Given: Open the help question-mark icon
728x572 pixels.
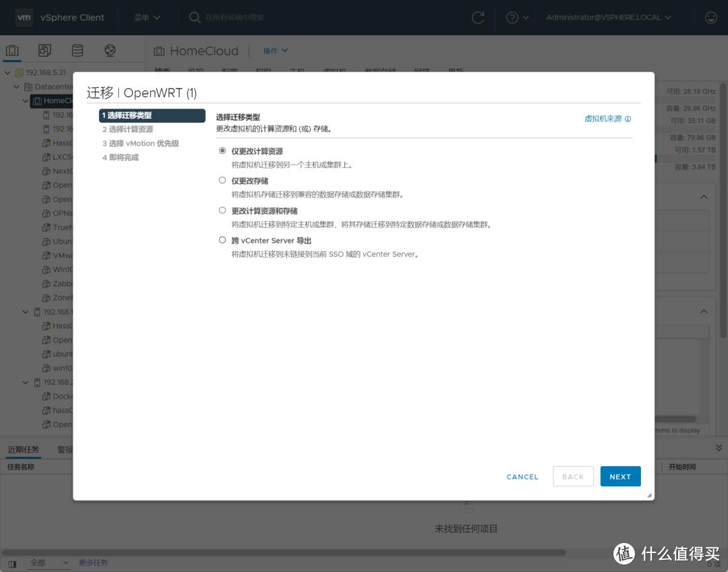Looking at the screenshot, I should (513, 18).
